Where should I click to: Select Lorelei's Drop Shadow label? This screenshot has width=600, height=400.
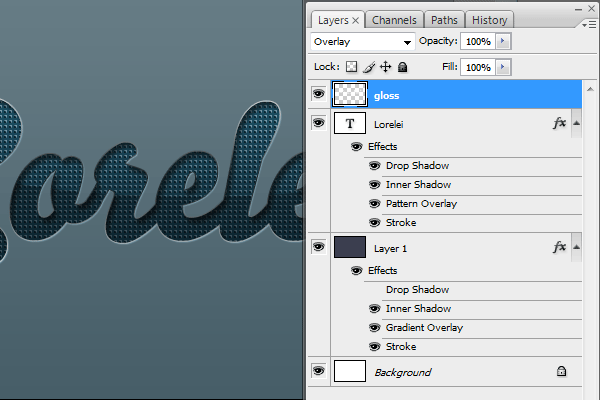(x=417, y=166)
